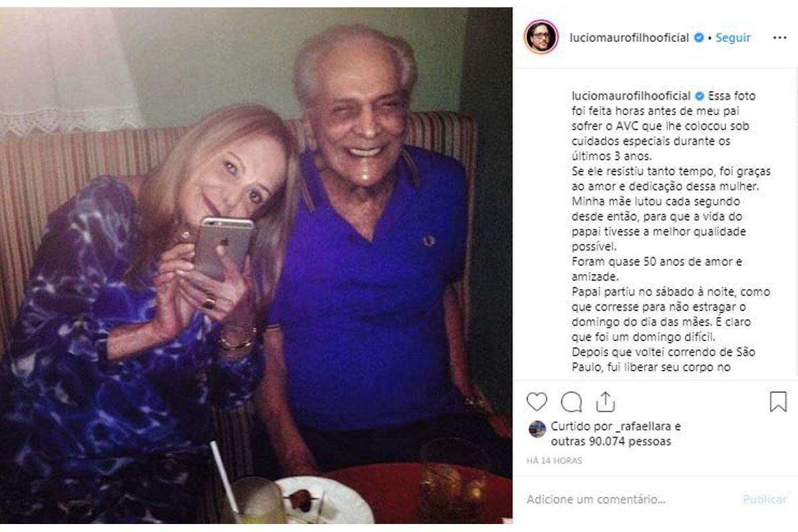
Task: Share the post using the share icon
Action: pos(605,402)
